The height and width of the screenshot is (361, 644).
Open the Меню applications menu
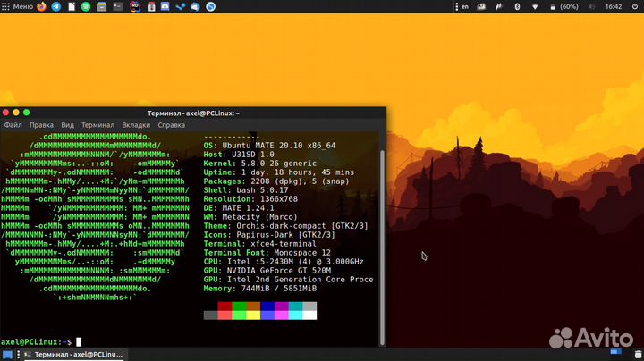[x=17, y=6]
